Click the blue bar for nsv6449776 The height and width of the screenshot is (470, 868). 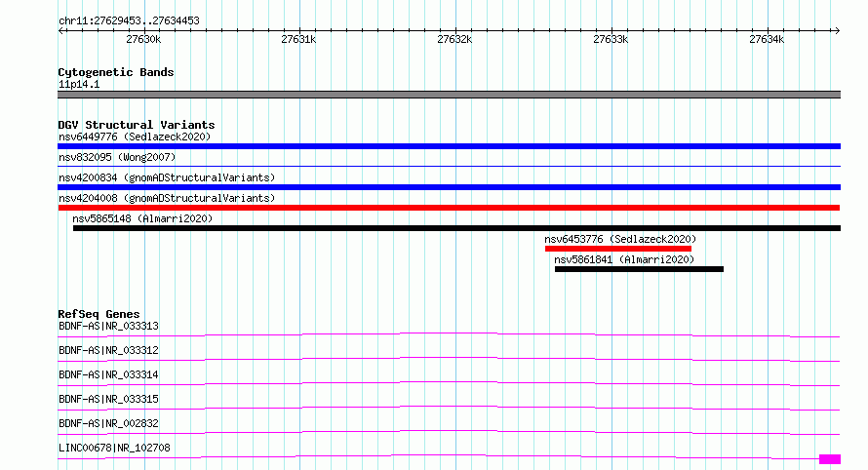click(x=449, y=146)
